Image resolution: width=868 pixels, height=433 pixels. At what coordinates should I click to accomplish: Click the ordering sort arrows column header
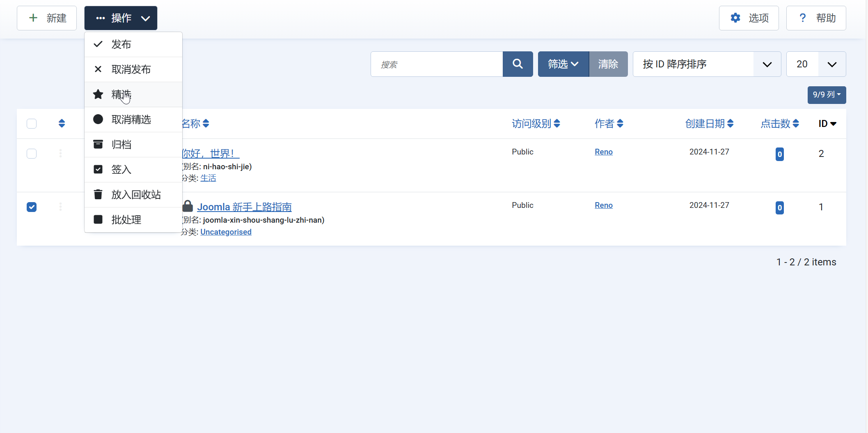(62, 123)
